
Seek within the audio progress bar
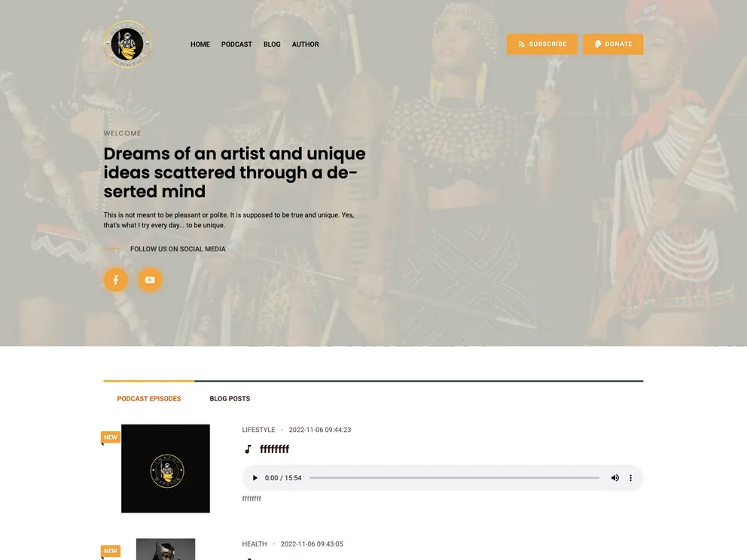[454, 478]
